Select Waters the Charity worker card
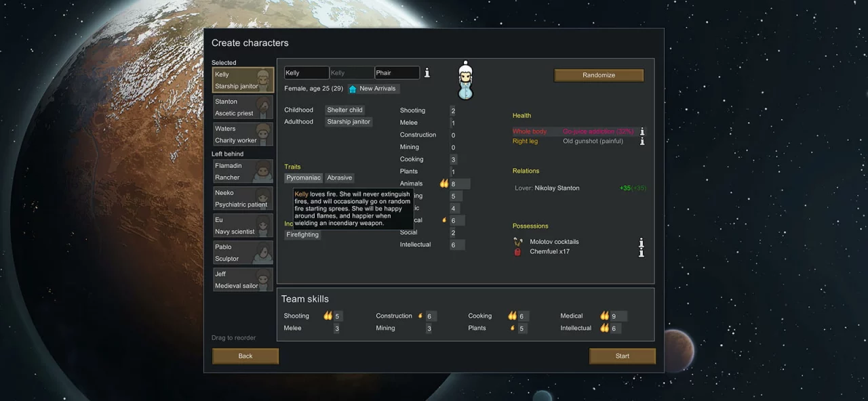The height and width of the screenshot is (401, 868). [243, 134]
